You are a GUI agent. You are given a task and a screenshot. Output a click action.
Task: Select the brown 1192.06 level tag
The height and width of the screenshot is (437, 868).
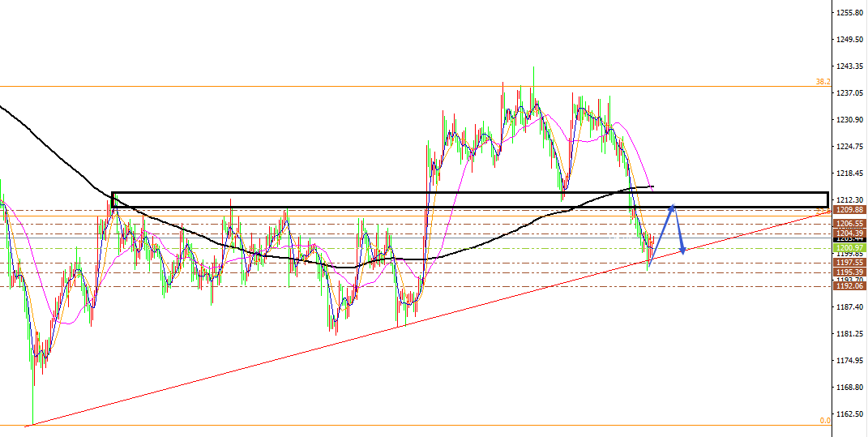[849, 286]
